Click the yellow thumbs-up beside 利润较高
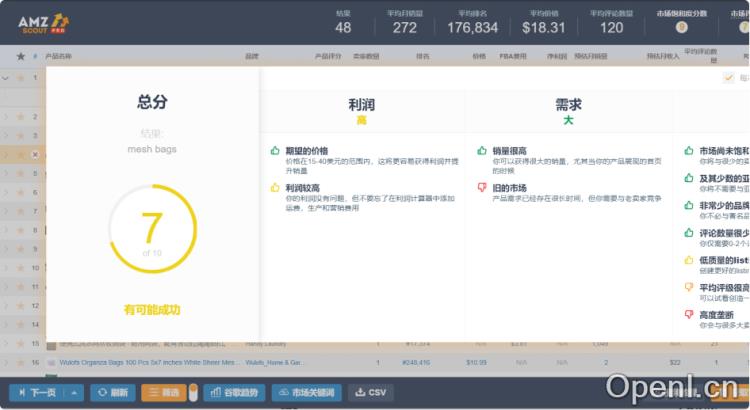Screen dimensions: 750x410 pos(275,187)
